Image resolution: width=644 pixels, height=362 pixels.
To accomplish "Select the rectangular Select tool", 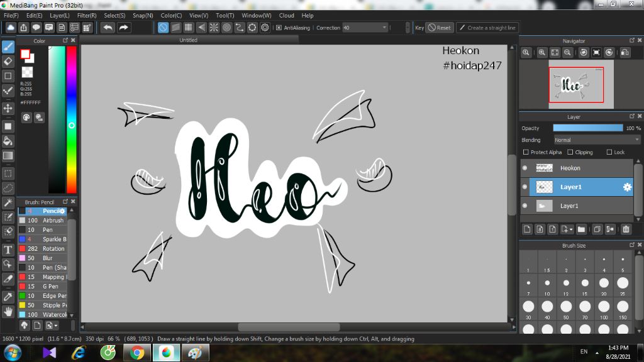I will 8,173.
